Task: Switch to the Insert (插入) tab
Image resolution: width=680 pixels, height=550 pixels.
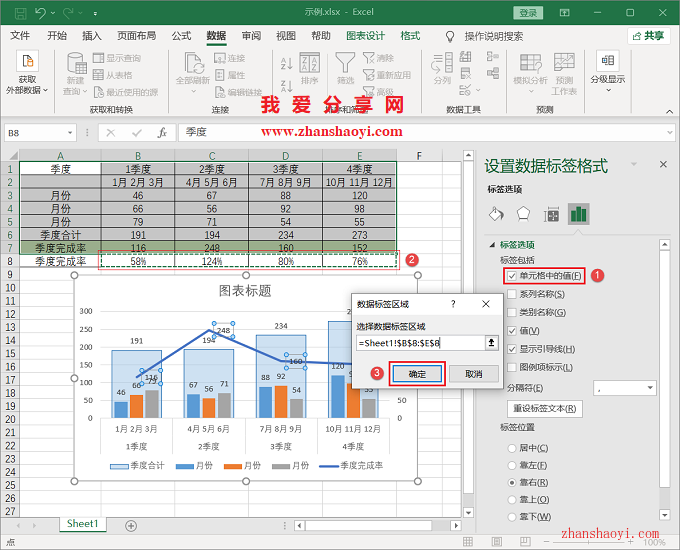Action: click(92, 36)
